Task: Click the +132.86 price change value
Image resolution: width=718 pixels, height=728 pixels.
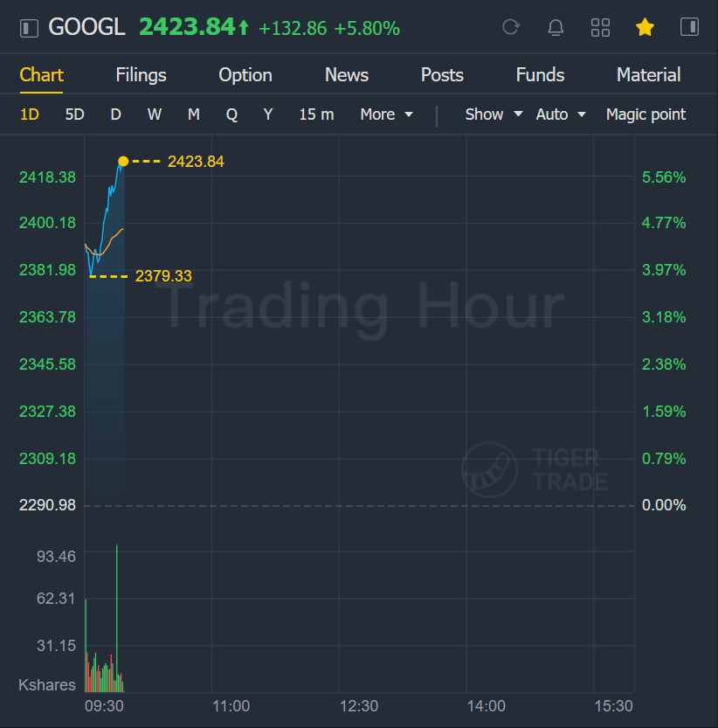Action: (x=293, y=28)
